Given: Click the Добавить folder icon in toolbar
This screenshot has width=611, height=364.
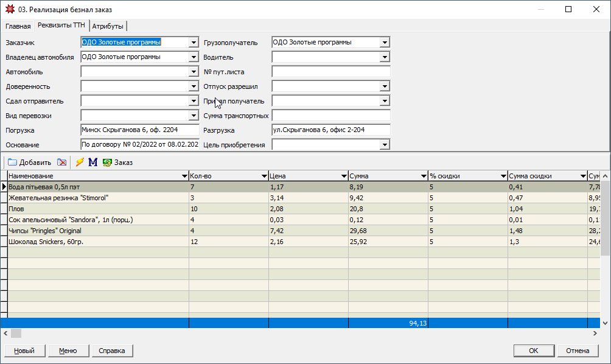Looking at the screenshot, I should (x=12, y=163).
